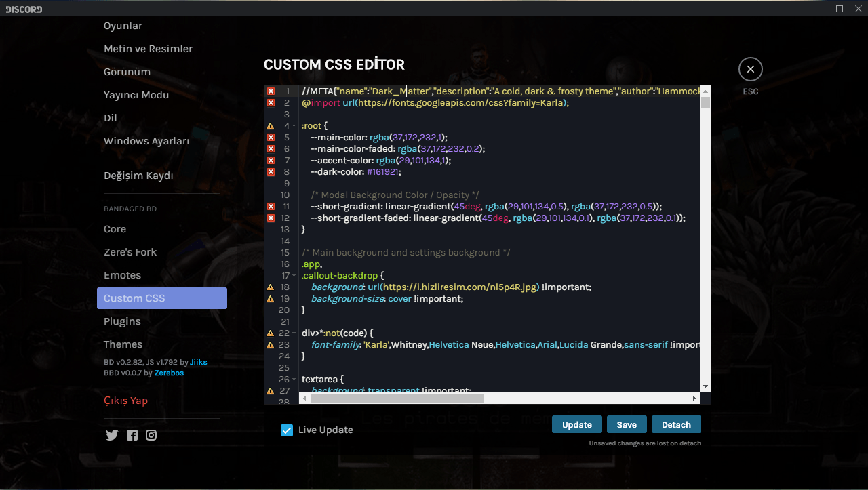
Task: Click warning marker on line 22
Action: coord(271,333)
